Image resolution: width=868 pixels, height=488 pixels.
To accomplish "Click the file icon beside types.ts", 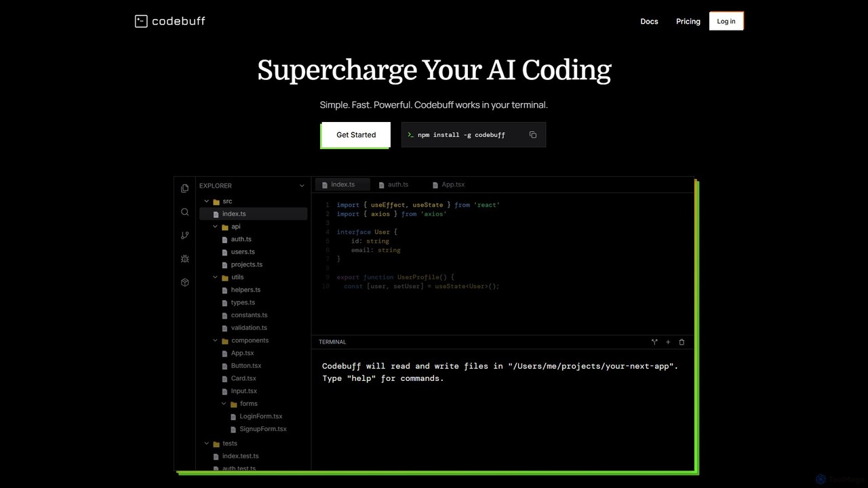I will (x=225, y=303).
